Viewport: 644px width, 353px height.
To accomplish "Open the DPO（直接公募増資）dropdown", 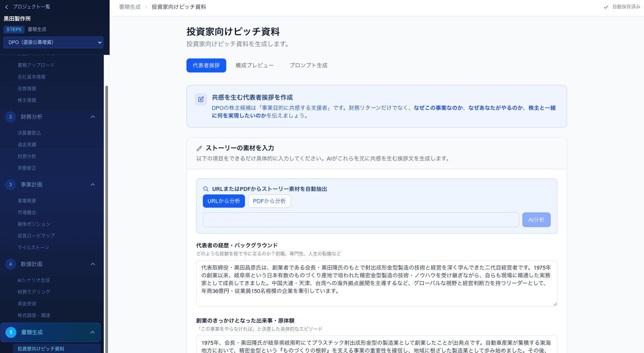I will click(x=53, y=42).
